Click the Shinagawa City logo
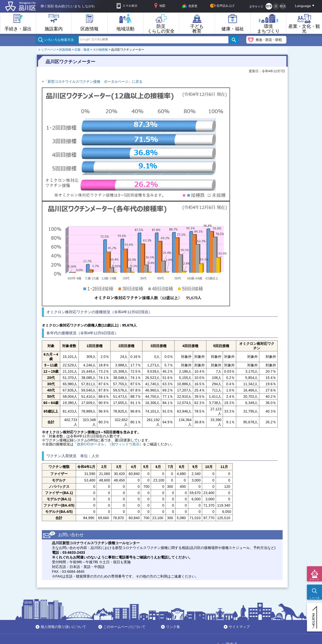Screen dimensions: 322x644 point(20,6)
